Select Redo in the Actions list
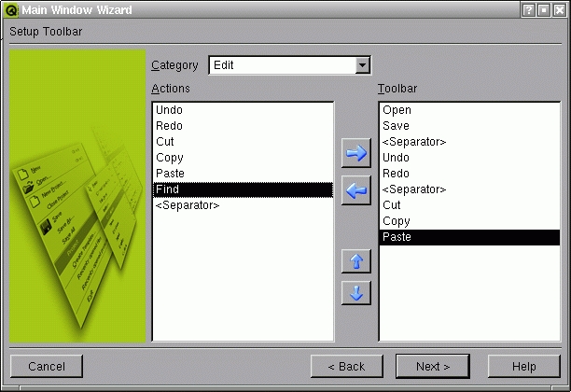This screenshot has height=392, width=571. point(170,126)
